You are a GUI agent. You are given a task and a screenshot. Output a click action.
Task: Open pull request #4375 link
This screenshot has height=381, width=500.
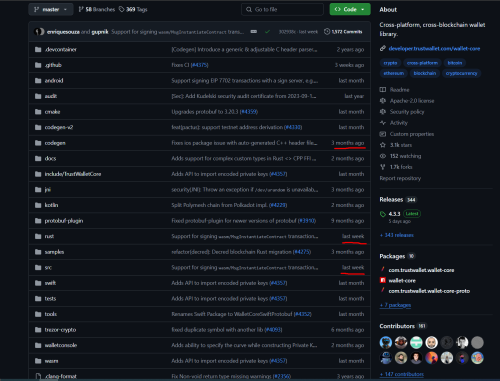[x=199, y=65]
